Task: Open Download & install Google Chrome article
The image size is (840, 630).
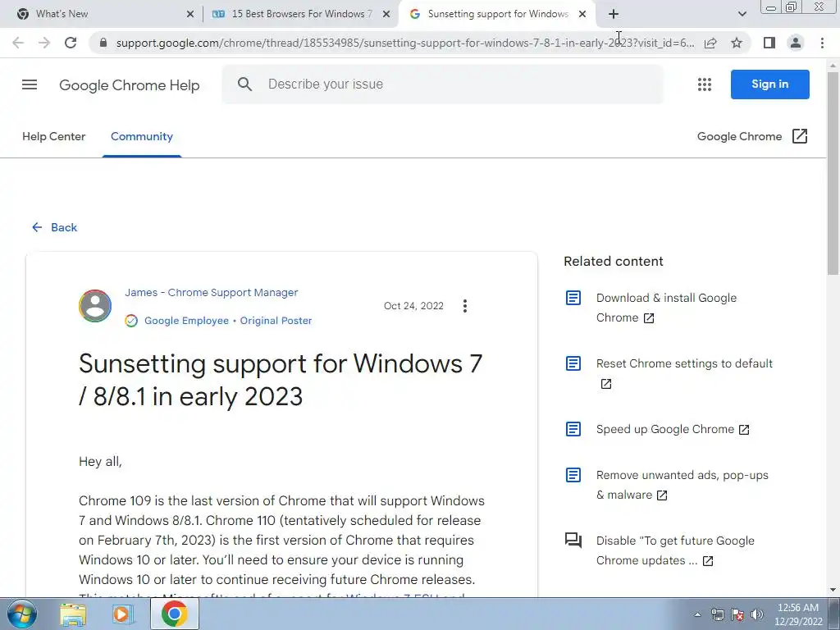Action: coord(666,308)
